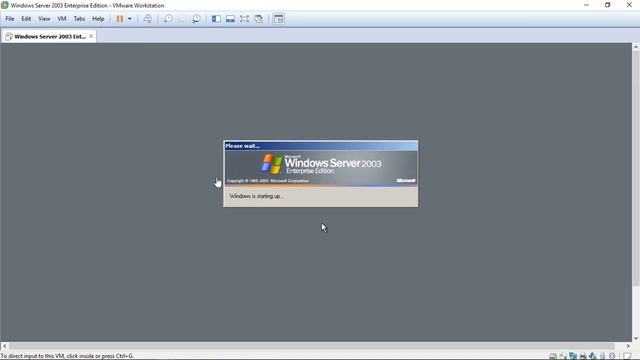Open the Edit menu
Screen dimensions: 640x360
[x=26, y=19]
